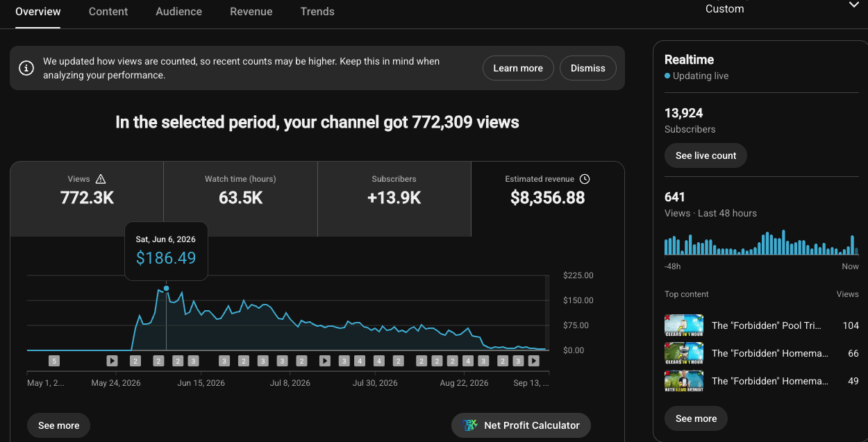The height and width of the screenshot is (442, 868).
Task: Expand the date range chevron arrow
Action: click(854, 5)
